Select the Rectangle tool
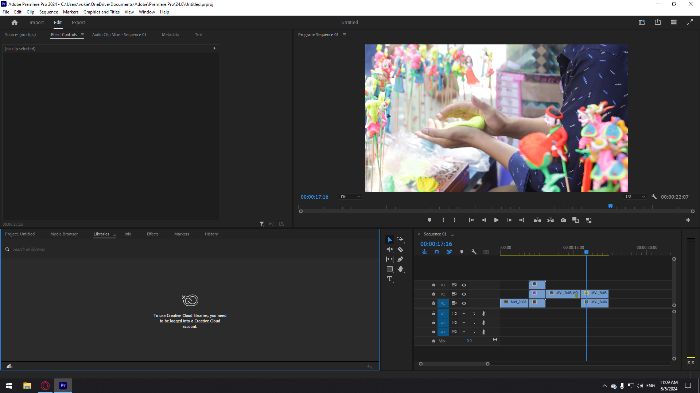 (390, 269)
